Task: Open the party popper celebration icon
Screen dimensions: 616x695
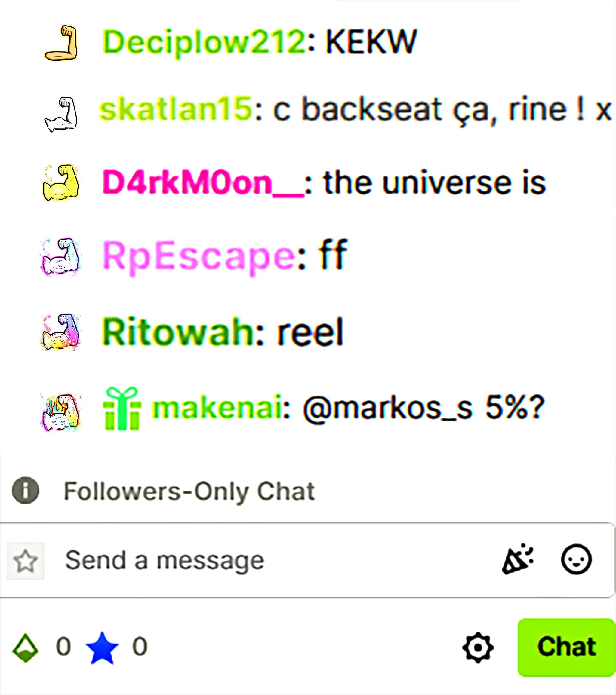Action: coord(517,559)
